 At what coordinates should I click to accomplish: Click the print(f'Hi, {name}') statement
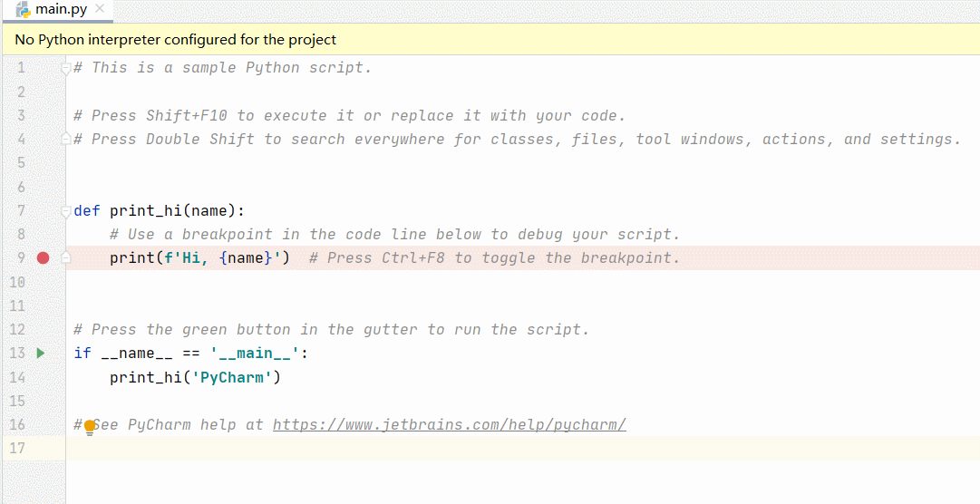click(200, 257)
